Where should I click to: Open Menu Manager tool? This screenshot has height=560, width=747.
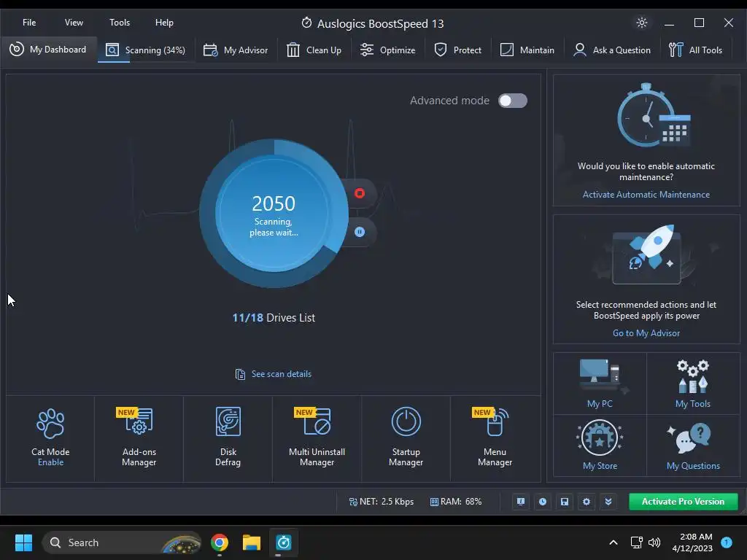495,438
